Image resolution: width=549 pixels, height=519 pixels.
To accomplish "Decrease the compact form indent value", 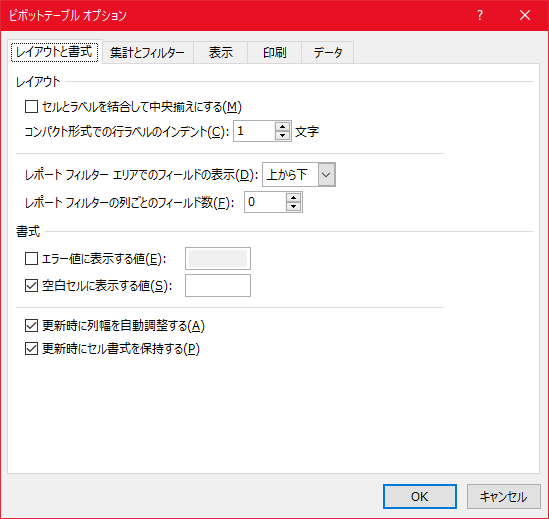I will (283, 136).
